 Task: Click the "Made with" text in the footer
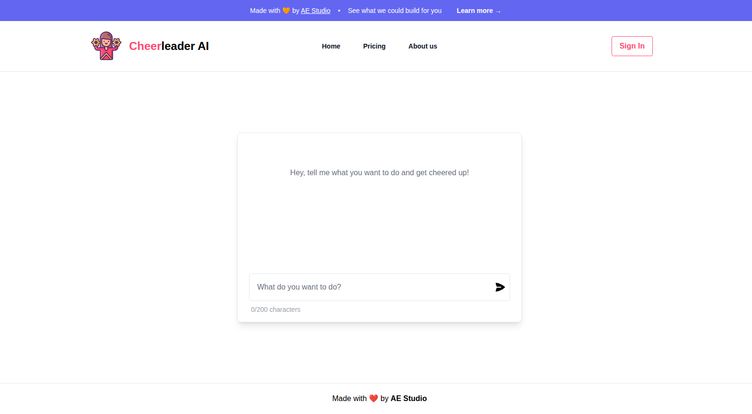coord(349,398)
